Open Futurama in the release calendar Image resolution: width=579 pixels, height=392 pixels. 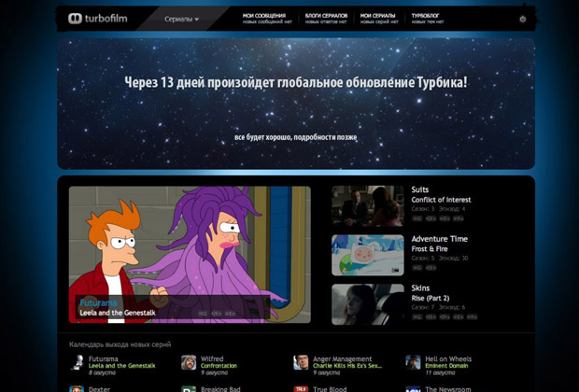click(104, 358)
